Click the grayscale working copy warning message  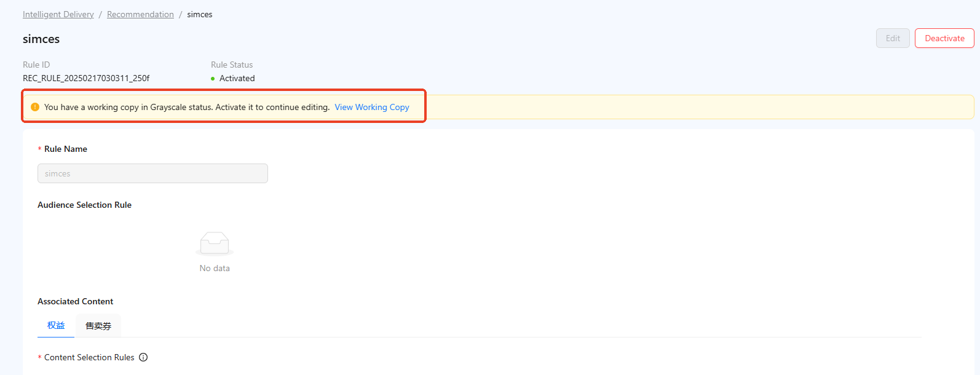[187, 107]
